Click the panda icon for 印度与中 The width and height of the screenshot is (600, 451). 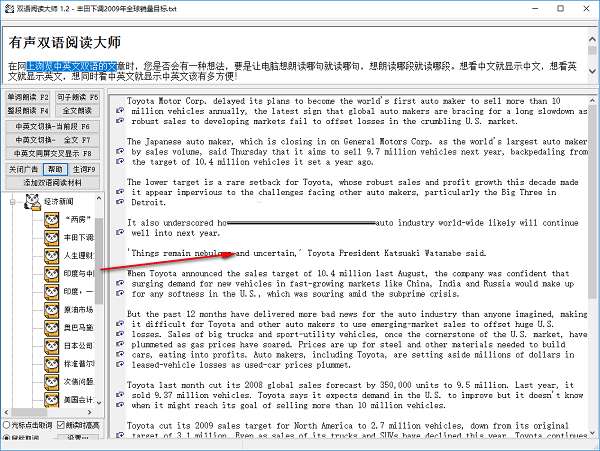pos(51,274)
